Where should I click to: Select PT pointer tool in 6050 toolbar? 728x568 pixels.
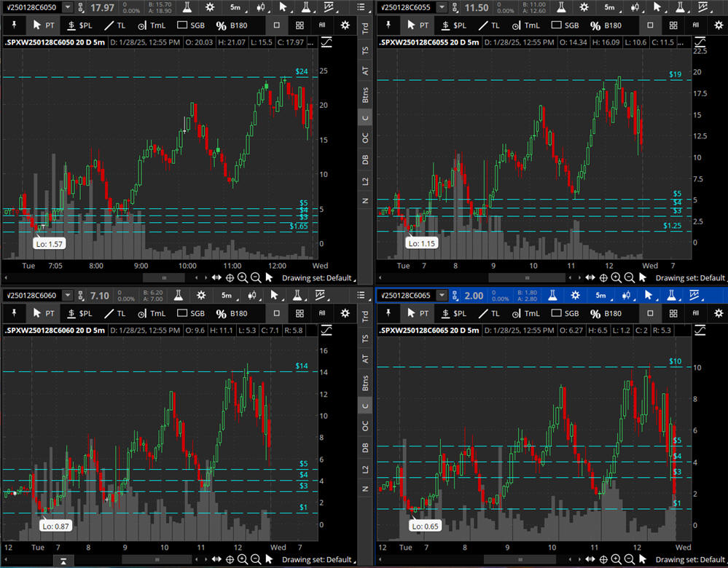pyautogui.click(x=44, y=25)
